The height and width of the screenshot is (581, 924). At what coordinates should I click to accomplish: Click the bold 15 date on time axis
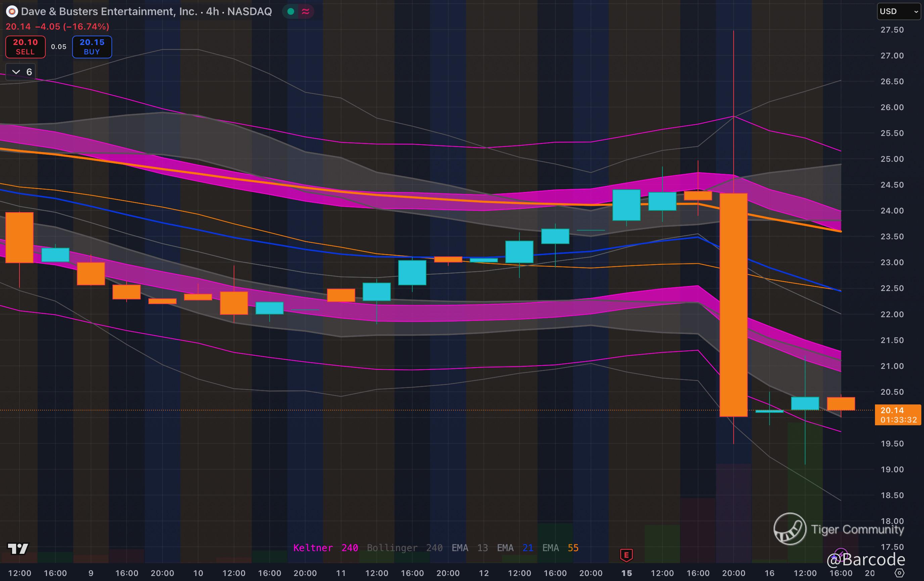pyautogui.click(x=627, y=573)
